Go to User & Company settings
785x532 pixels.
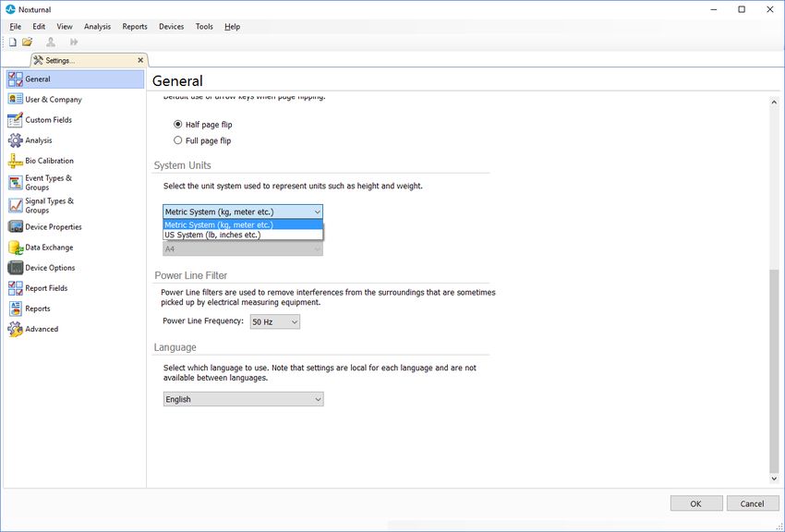pos(75,100)
